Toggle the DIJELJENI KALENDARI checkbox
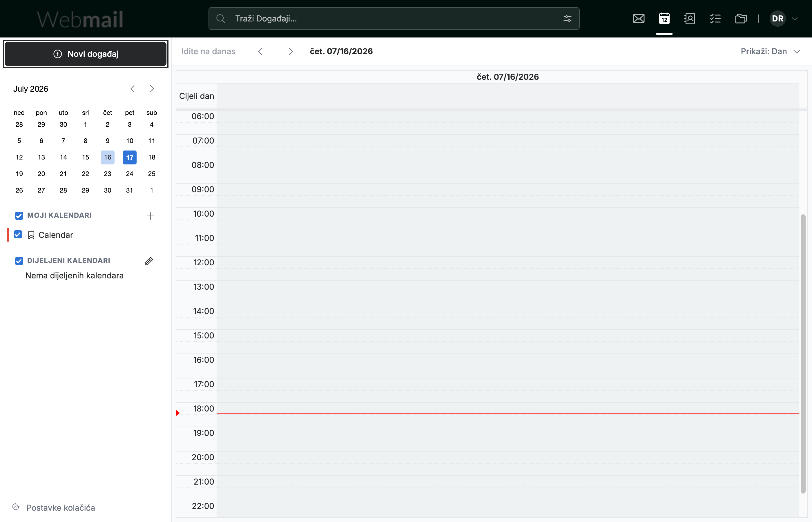The width and height of the screenshot is (812, 522). click(19, 261)
